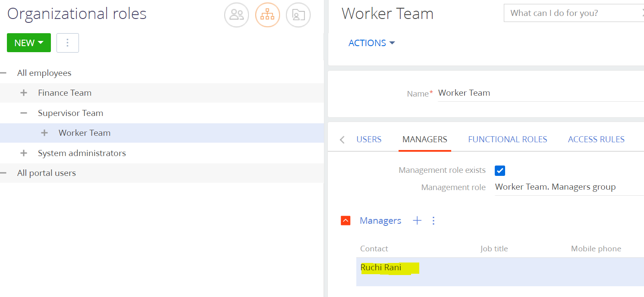Viewport: 644px width, 297px height.
Task: Select System administrators role
Action: tap(82, 153)
